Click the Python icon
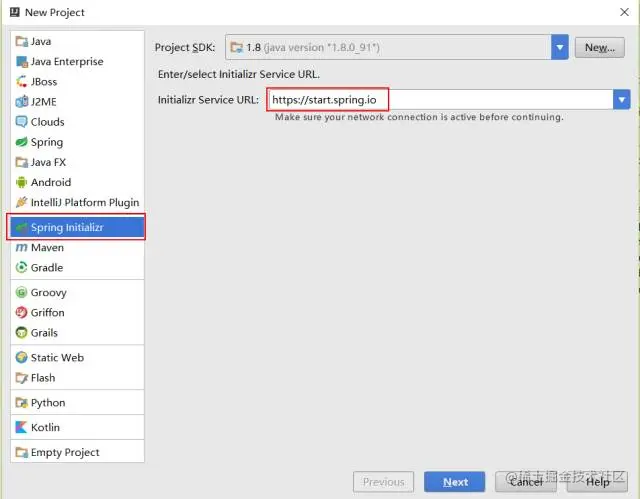The height and width of the screenshot is (499, 640). click(x=21, y=402)
